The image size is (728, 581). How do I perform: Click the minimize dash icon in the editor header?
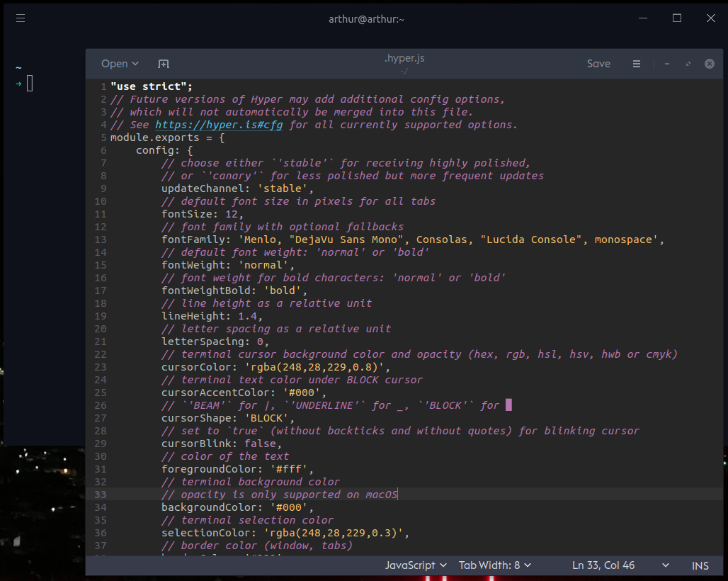tap(666, 64)
